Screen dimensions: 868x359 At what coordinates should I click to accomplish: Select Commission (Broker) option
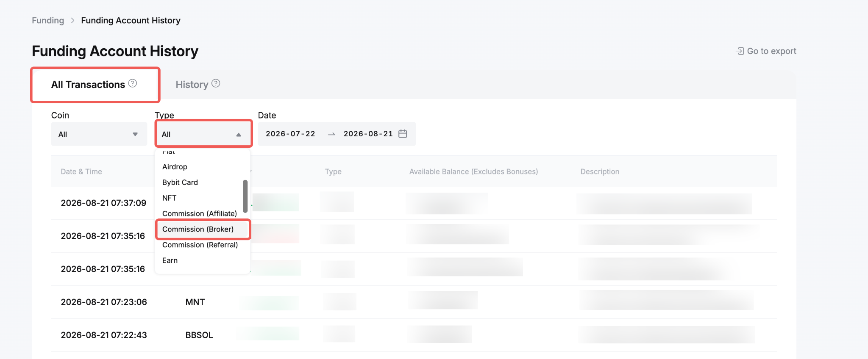click(x=203, y=229)
